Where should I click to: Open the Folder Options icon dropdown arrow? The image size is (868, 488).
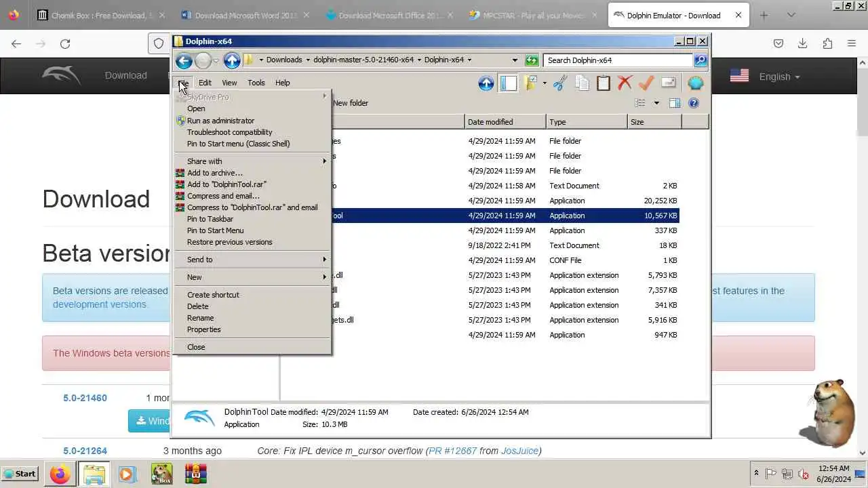tap(544, 83)
